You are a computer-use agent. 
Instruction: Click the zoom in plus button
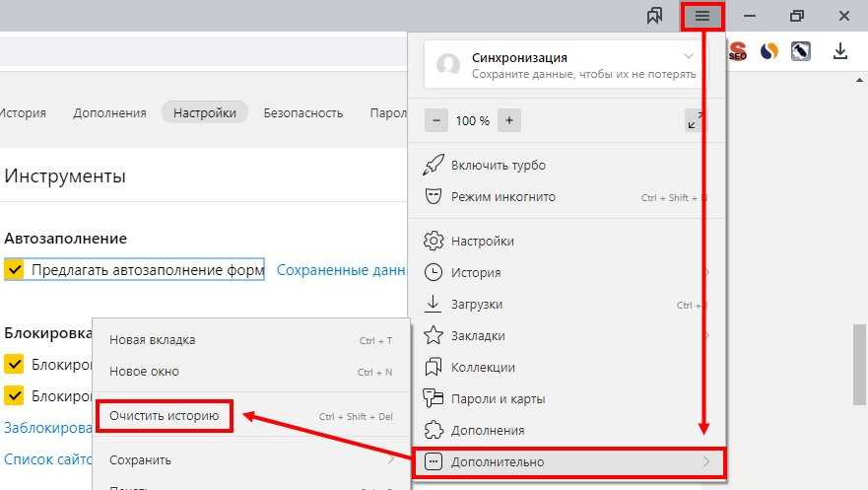(508, 120)
